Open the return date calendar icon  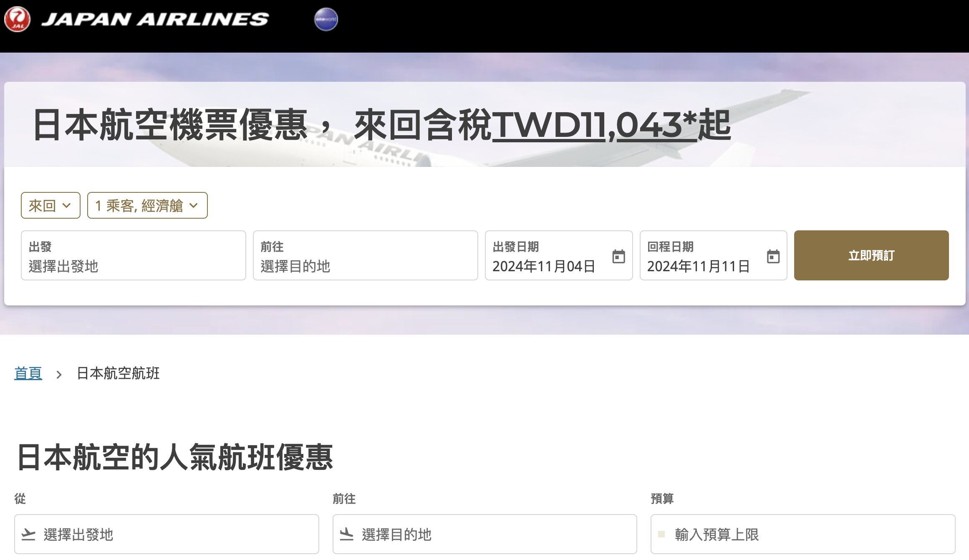coord(773,257)
